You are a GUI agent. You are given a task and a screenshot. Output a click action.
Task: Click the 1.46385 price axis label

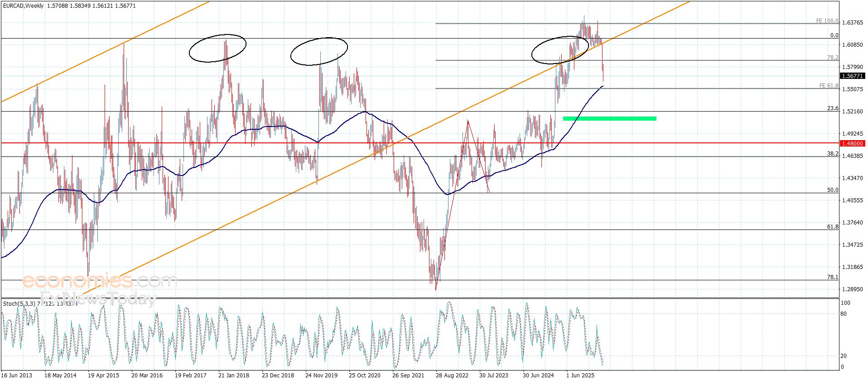point(852,156)
